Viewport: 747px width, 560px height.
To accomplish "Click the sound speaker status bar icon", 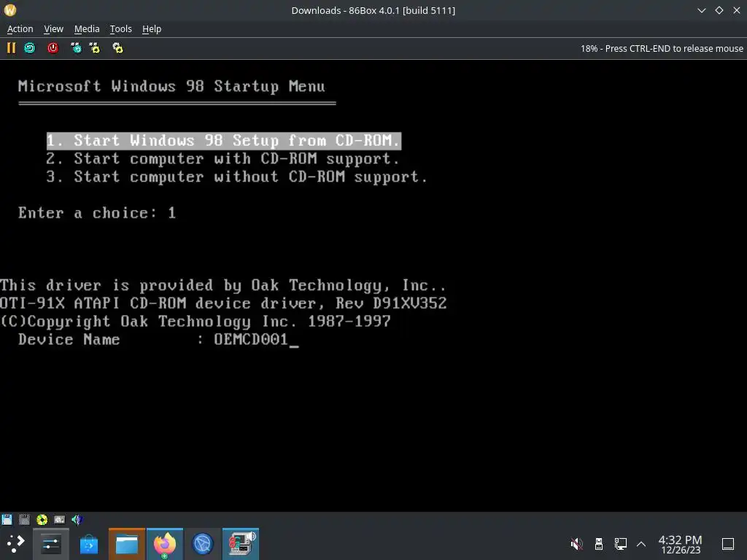I will pyautogui.click(x=77, y=519).
